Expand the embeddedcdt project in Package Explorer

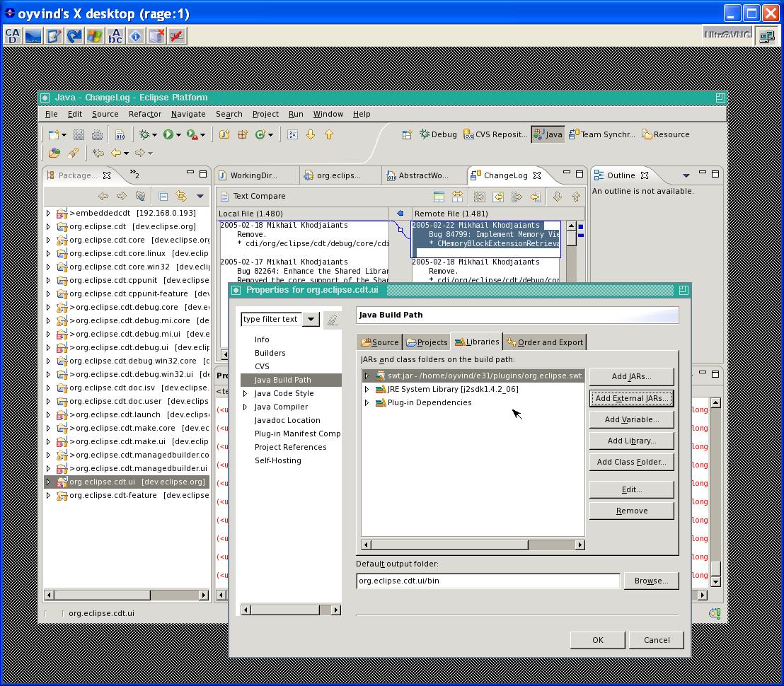pos(48,214)
